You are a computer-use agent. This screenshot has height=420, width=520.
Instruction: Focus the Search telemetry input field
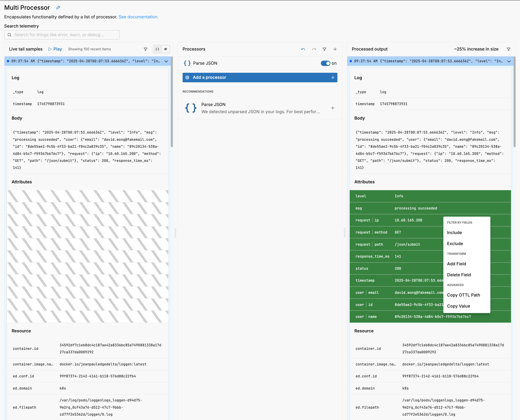click(x=62, y=35)
